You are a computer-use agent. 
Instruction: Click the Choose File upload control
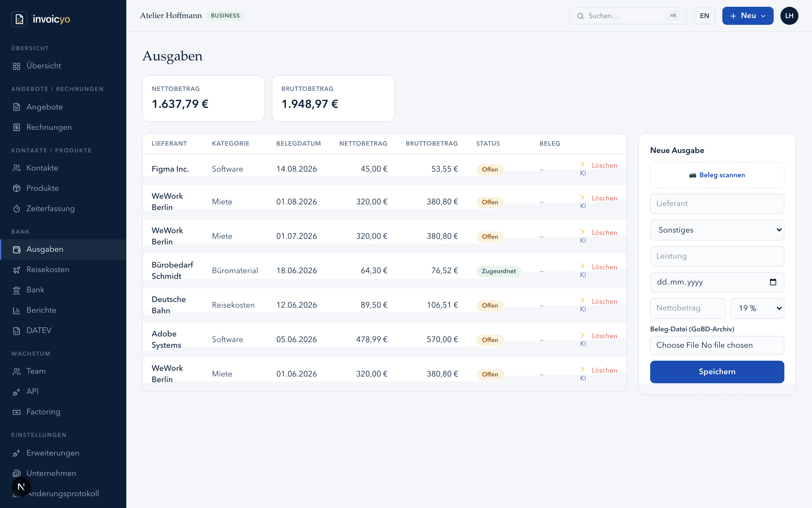click(717, 345)
